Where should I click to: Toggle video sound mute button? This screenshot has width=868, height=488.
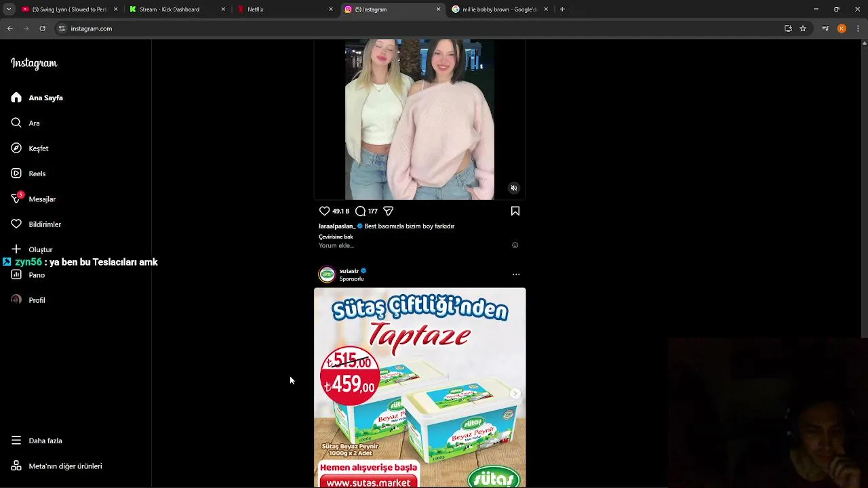[x=514, y=188]
